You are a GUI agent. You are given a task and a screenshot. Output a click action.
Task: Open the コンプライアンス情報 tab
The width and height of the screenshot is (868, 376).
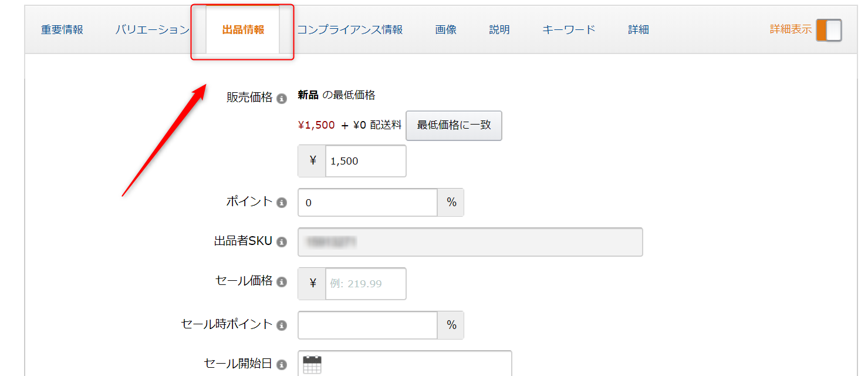click(350, 30)
